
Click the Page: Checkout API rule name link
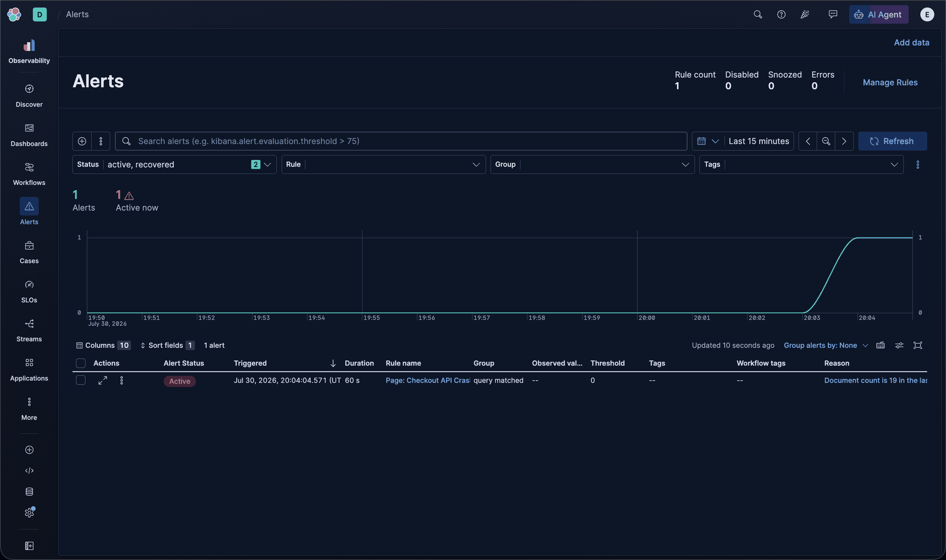point(427,380)
